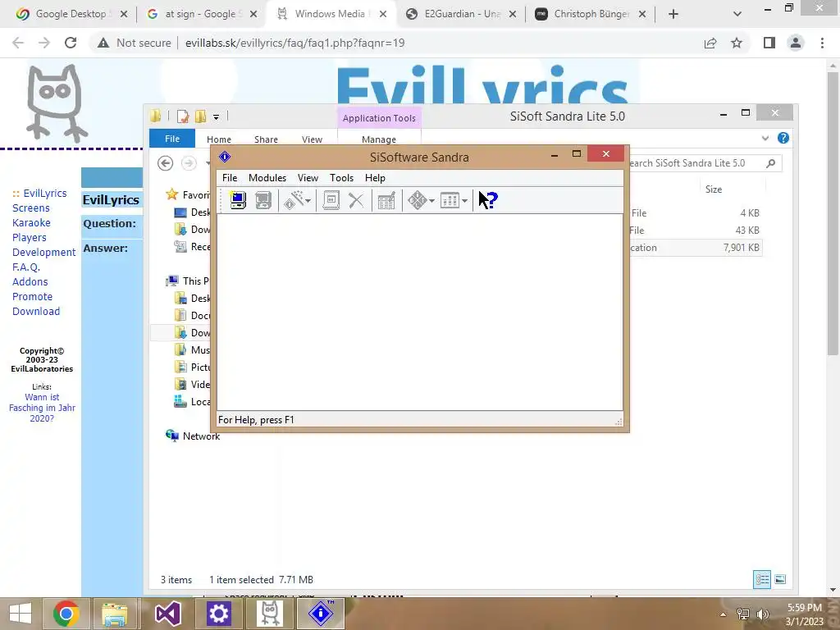The height and width of the screenshot is (630, 840).
Task: Select the 43 KB file row in Explorer
Action: coord(695,231)
